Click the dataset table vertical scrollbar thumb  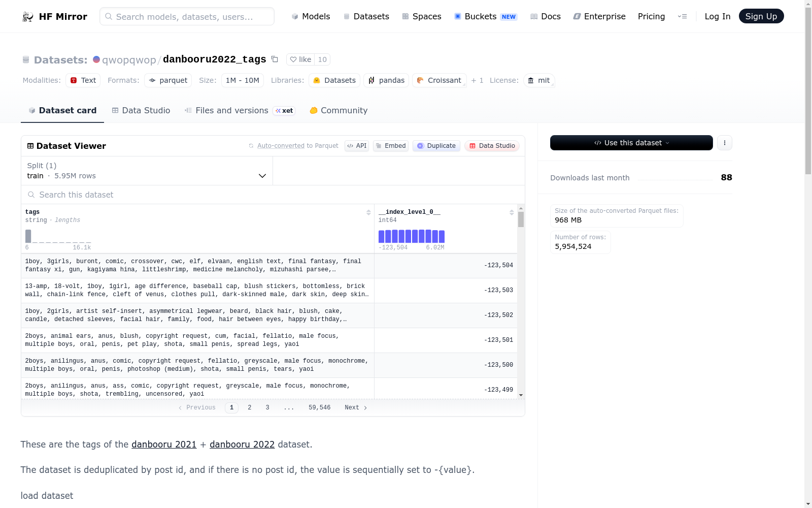521,219
